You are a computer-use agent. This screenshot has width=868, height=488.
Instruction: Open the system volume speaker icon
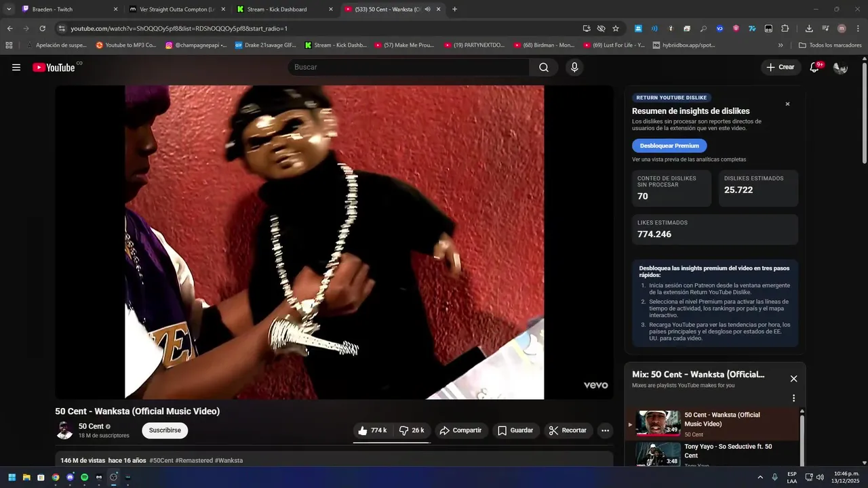click(x=820, y=477)
